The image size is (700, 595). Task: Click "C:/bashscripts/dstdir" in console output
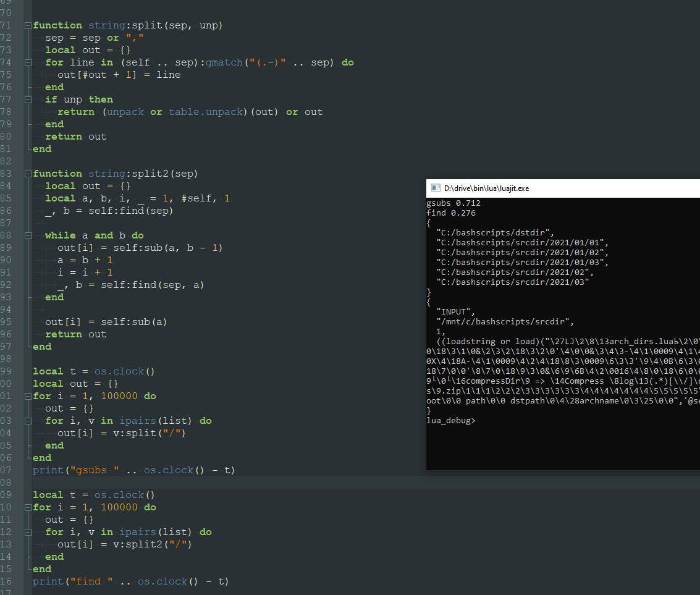coord(495,232)
